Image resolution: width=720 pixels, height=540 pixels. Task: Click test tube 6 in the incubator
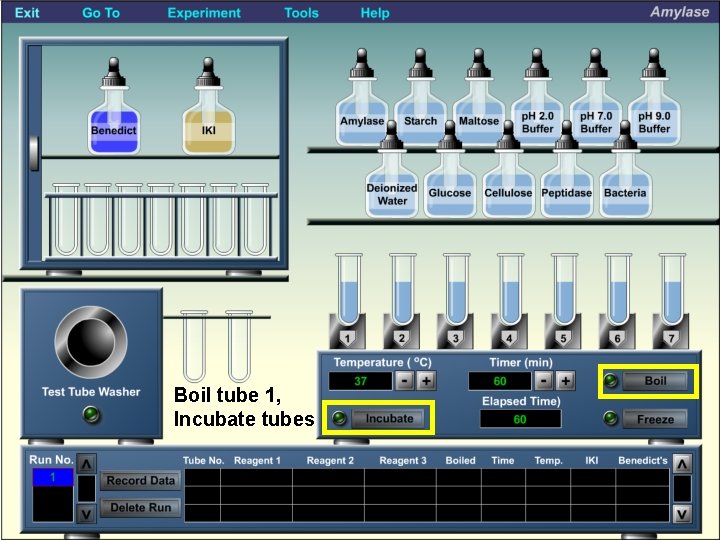[619, 290]
